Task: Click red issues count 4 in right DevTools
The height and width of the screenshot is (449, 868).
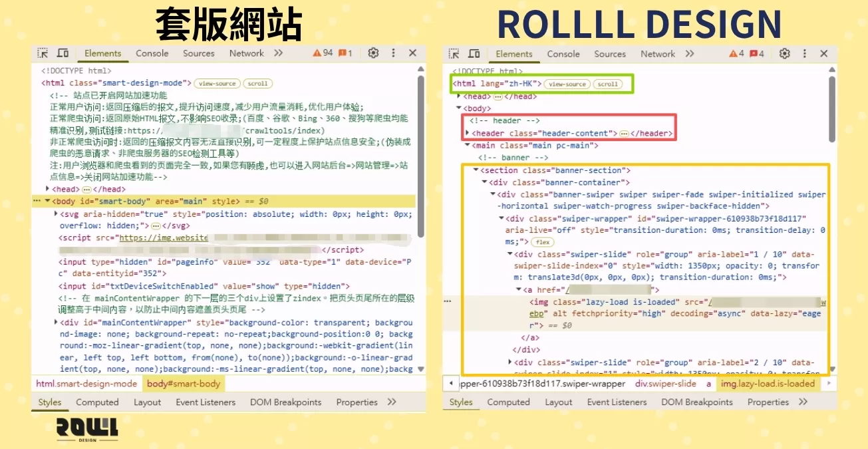Action: (x=757, y=54)
